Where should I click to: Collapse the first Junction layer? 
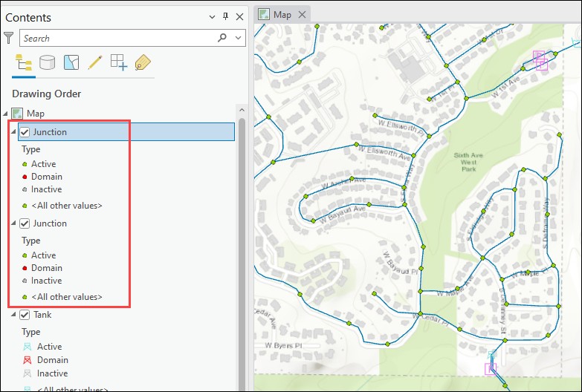13,131
